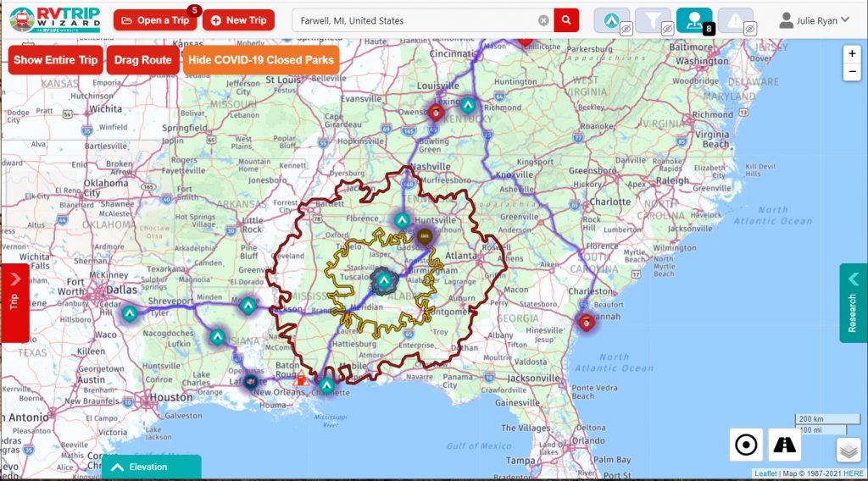
Task: Clear the search box with the X icon
Action: pyautogui.click(x=543, y=20)
